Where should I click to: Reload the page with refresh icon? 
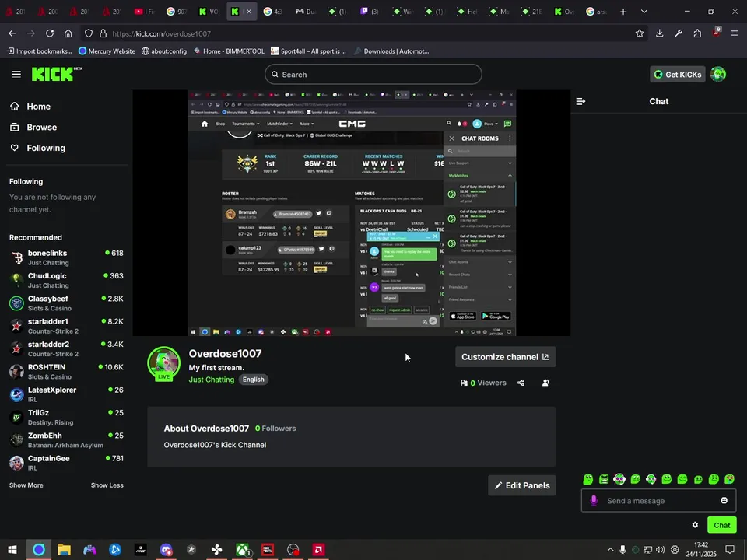point(50,33)
